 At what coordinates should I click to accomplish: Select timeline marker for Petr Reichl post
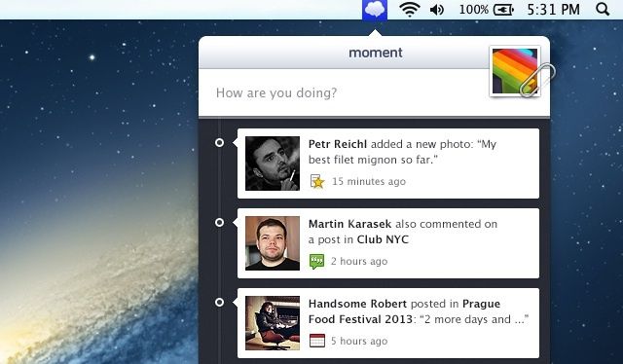pyautogui.click(x=219, y=143)
